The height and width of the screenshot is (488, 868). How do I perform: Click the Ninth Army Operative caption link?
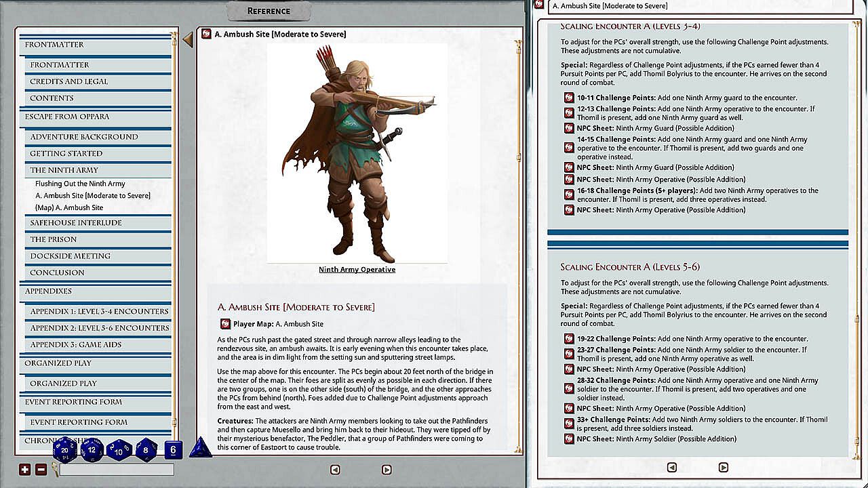pos(357,270)
